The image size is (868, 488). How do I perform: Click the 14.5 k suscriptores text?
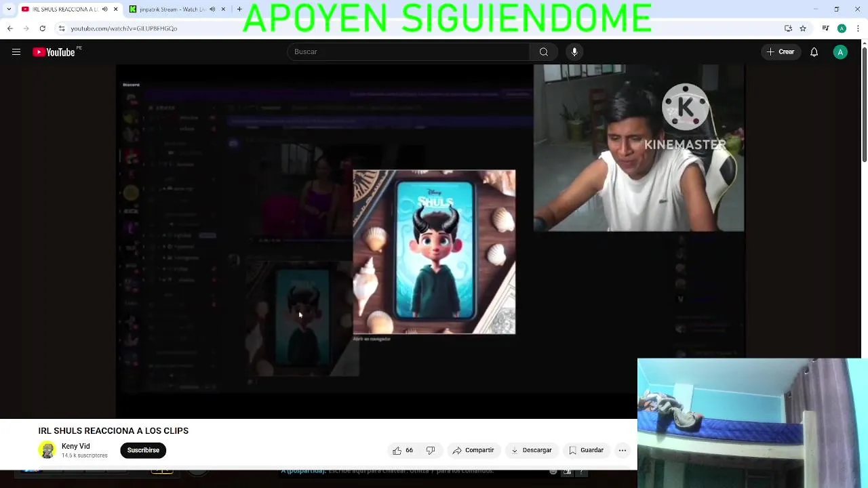point(85,455)
